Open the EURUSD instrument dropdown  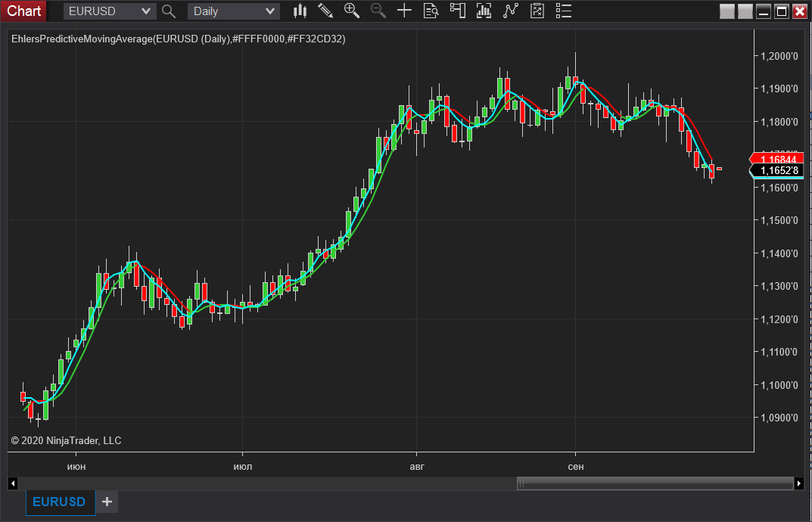tap(109, 11)
